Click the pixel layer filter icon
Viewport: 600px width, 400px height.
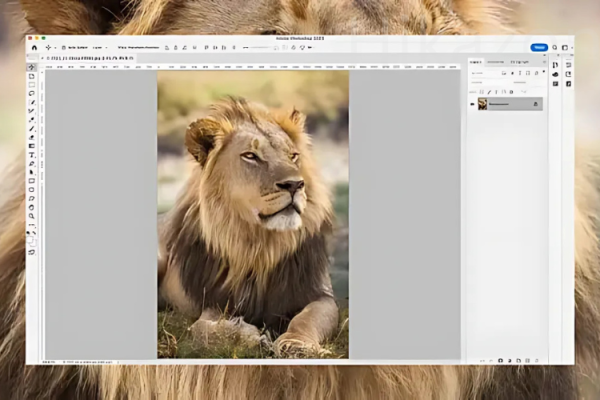[x=504, y=73]
